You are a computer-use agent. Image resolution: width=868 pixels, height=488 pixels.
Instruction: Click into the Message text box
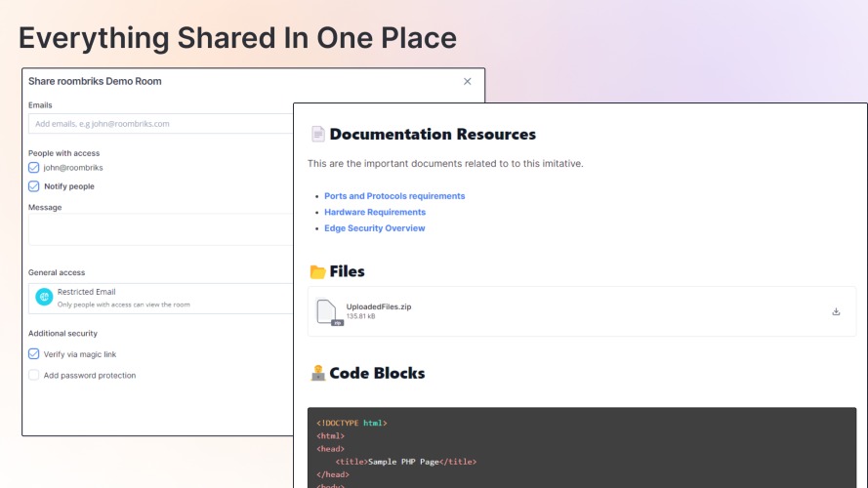(x=161, y=229)
